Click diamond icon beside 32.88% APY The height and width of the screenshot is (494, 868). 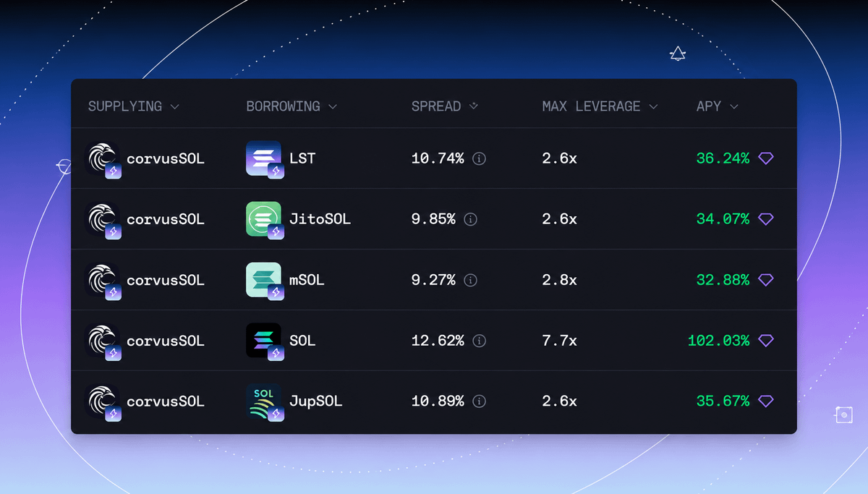tap(766, 280)
